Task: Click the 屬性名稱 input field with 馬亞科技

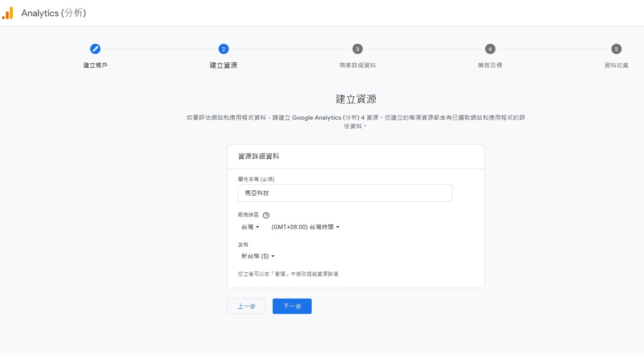Action: (x=345, y=193)
